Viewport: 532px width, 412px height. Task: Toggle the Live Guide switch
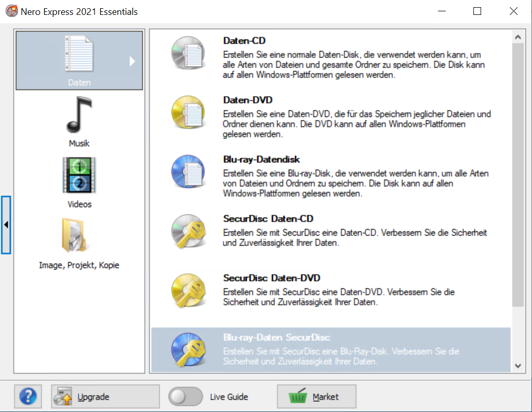[186, 397]
